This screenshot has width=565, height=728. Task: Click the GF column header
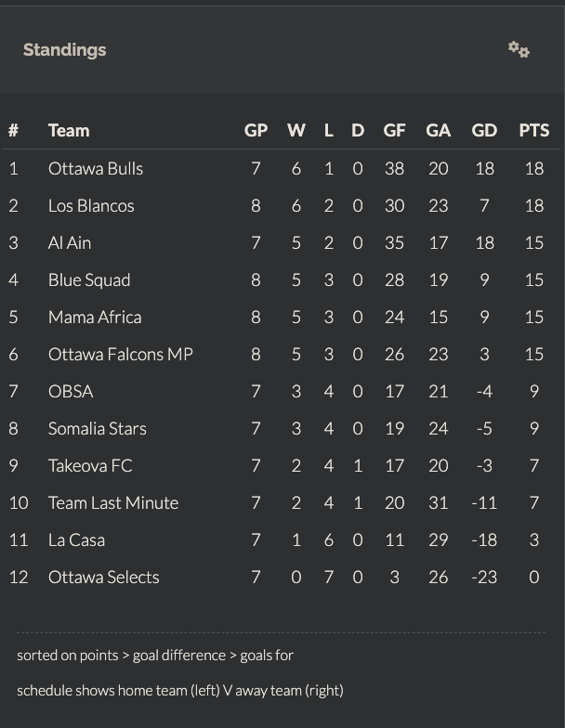[394, 130]
